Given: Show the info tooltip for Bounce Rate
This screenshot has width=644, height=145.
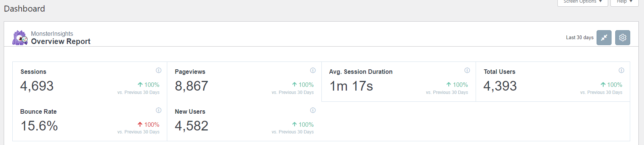Looking at the screenshot, I should pos(159,110).
